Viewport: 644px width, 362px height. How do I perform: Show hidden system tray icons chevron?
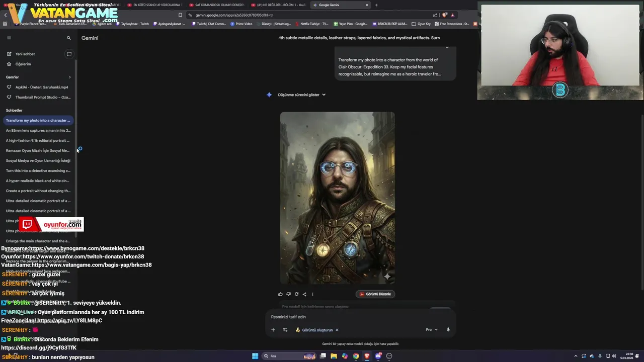click(576, 356)
